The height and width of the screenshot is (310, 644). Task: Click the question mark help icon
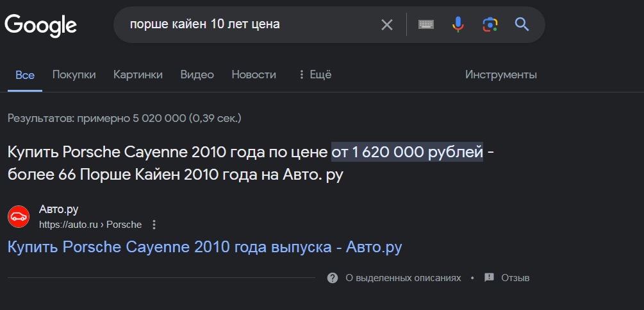click(333, 278)
